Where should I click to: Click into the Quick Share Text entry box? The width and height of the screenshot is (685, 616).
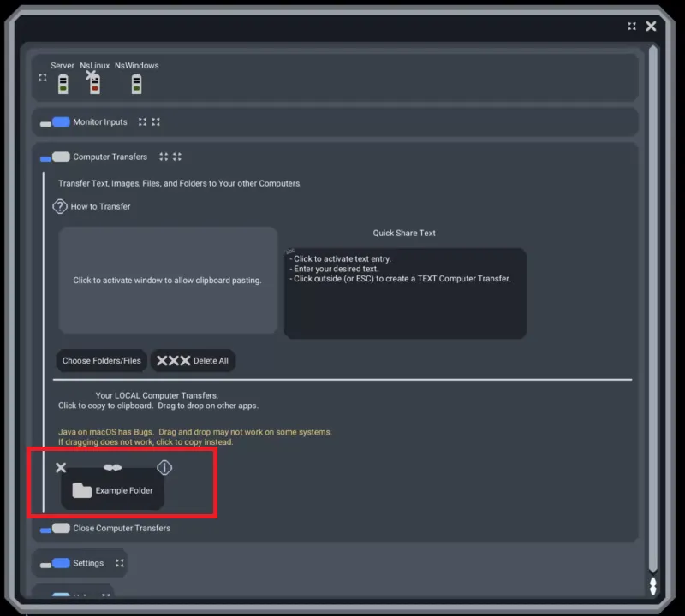coord(405,293)
